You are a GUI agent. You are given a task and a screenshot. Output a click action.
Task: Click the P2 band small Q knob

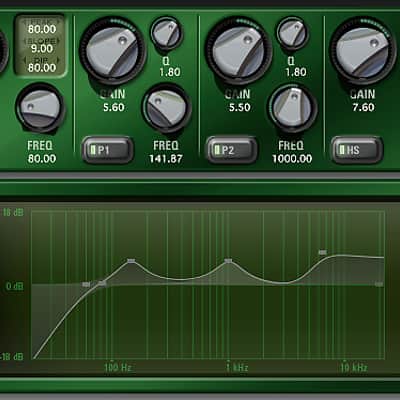291,33
